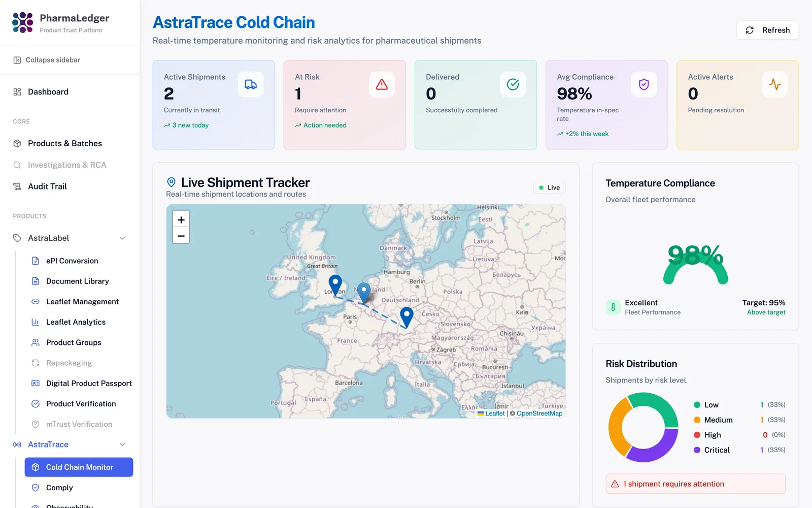
Task: Open Document Library
Action: click(x=79, y=281)
